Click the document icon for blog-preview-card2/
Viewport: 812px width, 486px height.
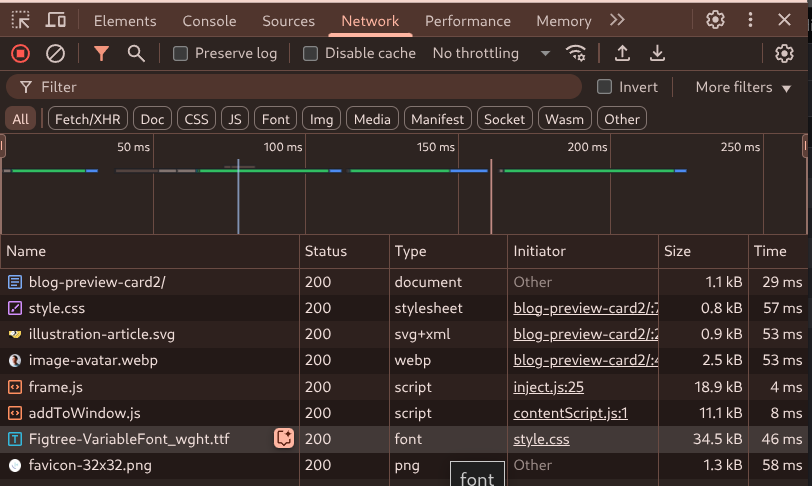(15, 282)
